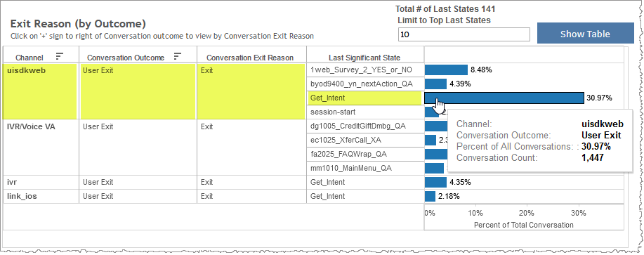Select the ivr channel cell
The image size is (644, 255).
pyautogui.click(x=40, y=182)
